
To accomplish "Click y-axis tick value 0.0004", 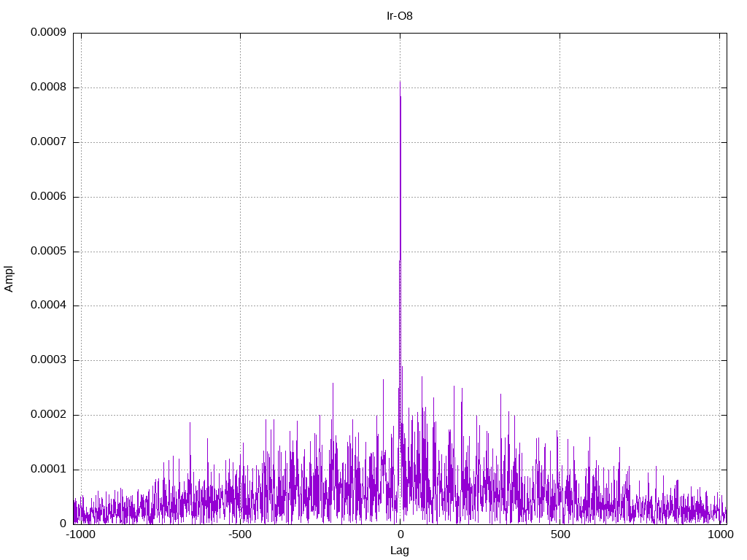I will (x=48, y=306).
